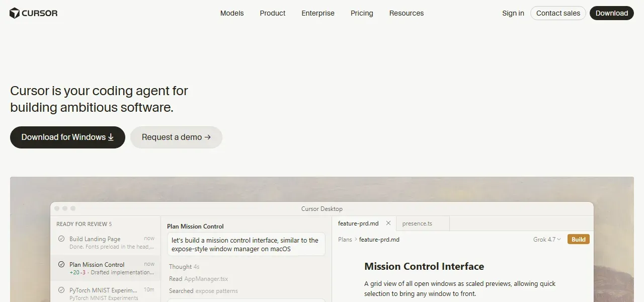
Task: Click the mission control prompt message box
Action: [x=246, y=244]
